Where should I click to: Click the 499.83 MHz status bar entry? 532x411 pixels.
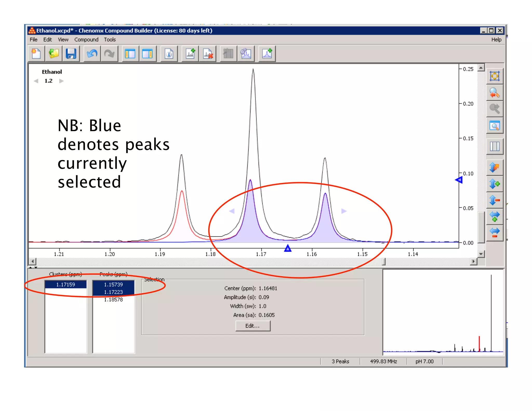tap(383, 361)
